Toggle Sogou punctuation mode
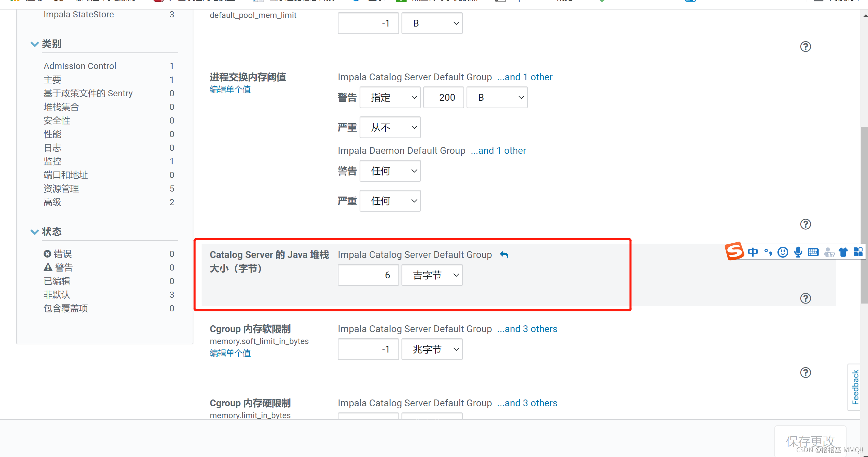Viewport: 868px width, 457px height. [x=768, y=252]
